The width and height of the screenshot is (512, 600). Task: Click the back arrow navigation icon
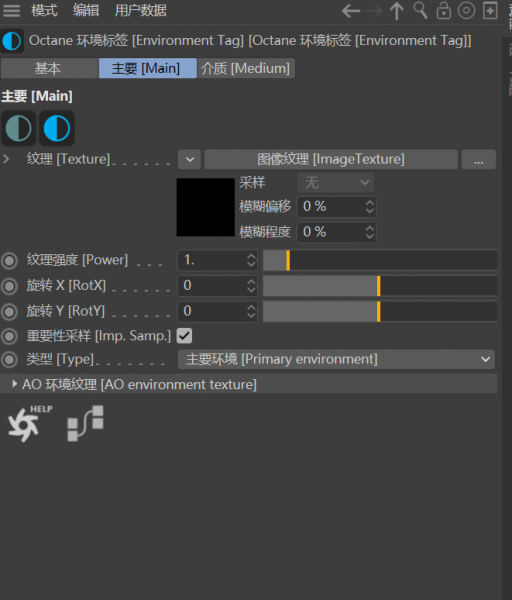coord(351,11)
